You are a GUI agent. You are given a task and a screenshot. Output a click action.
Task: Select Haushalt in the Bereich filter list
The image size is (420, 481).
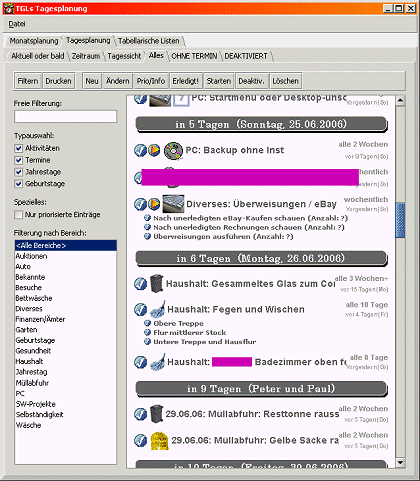[x=29, y=361]
